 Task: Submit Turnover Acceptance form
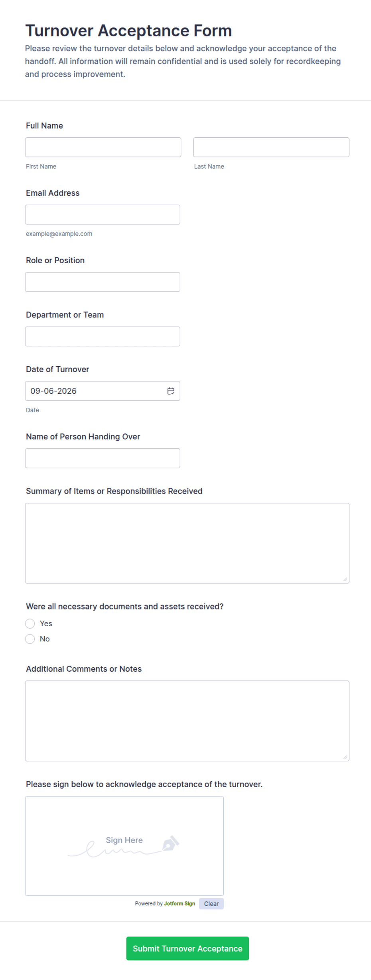pyautogui.click(x=187, y=948)
